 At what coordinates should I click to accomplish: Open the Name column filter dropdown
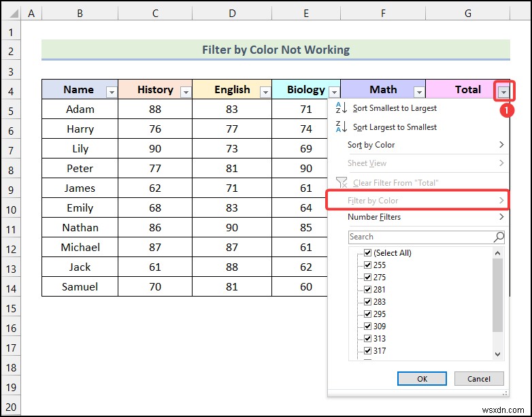[x=112, y=92]
